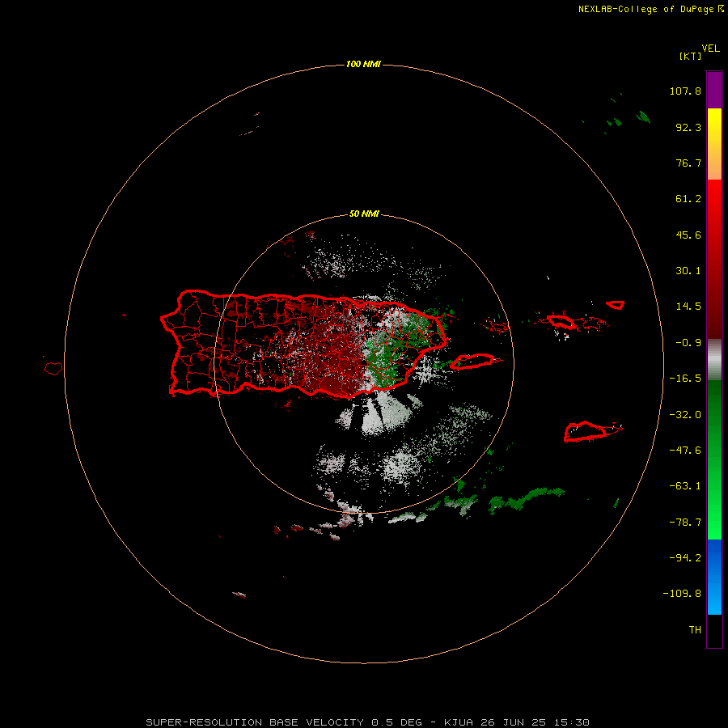Screen dimensions: 728x728
Task: Pick the black TH segment of velocity scale
Action: coord(714,630)
